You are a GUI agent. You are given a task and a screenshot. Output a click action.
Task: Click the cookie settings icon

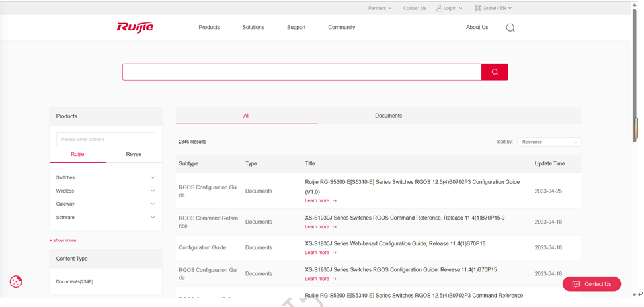(16, 281)
